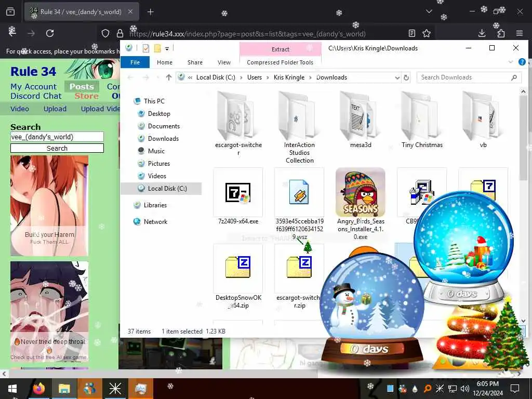Open a new browser tab with plus

(150, 12)
